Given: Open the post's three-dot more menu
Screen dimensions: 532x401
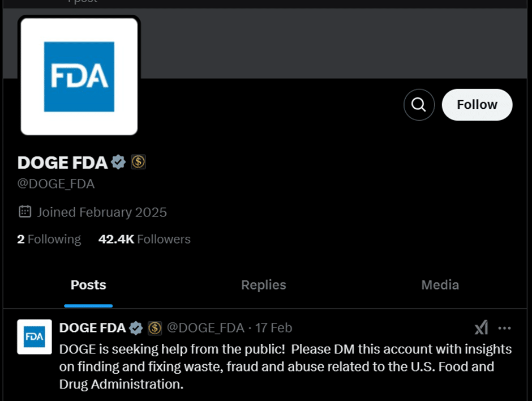Looking at the screenshot, I should click(504, 328).
